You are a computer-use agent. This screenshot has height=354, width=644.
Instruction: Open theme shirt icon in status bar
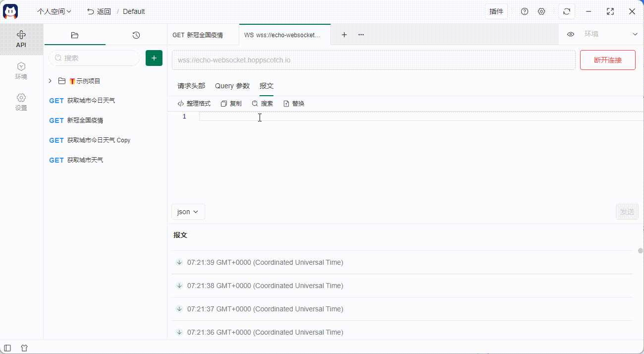click(x=24, y=348)
